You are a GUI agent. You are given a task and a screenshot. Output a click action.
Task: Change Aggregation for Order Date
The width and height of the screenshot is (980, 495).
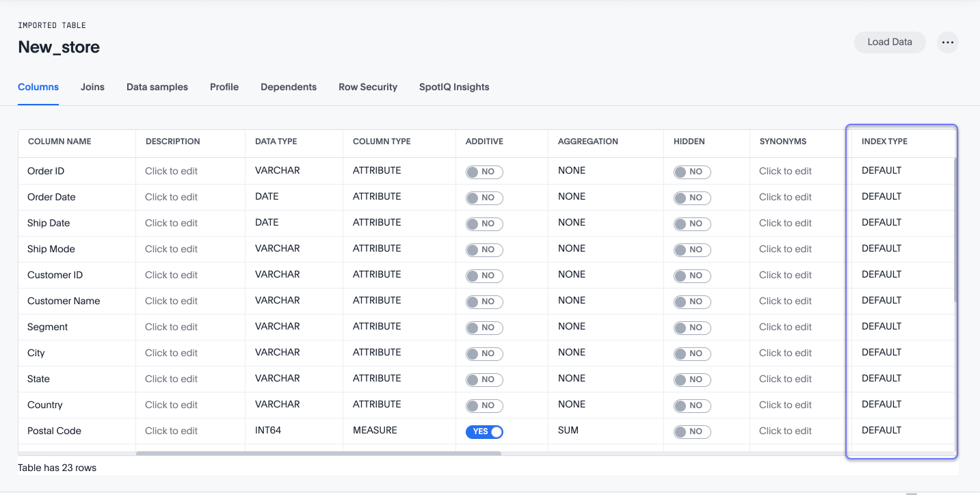click(x=572, y=196)
